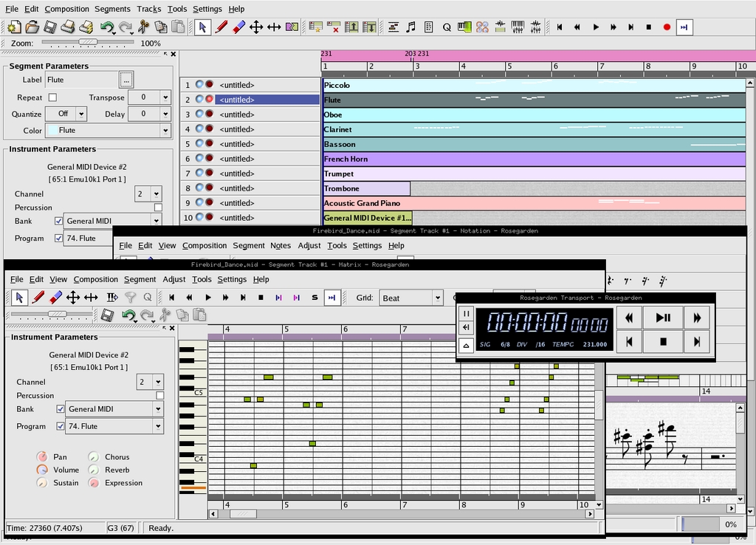Click the Trombone segment in track 8
The width and height of the screenshot is (756, 545).
click(366, 188)
